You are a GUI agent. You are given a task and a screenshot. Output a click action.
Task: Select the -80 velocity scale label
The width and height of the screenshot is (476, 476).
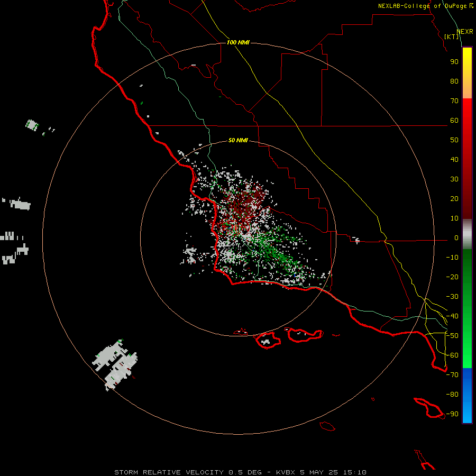452,395
